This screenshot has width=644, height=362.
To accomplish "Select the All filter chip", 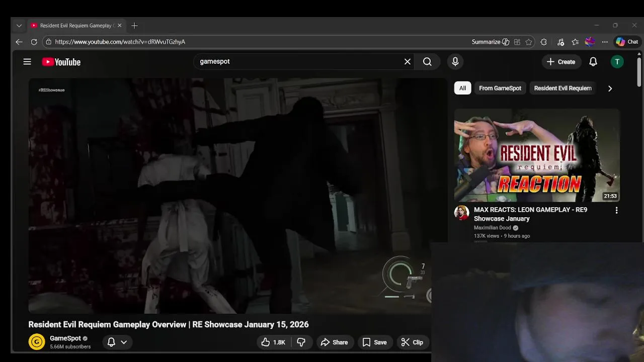I will (462, 88).
